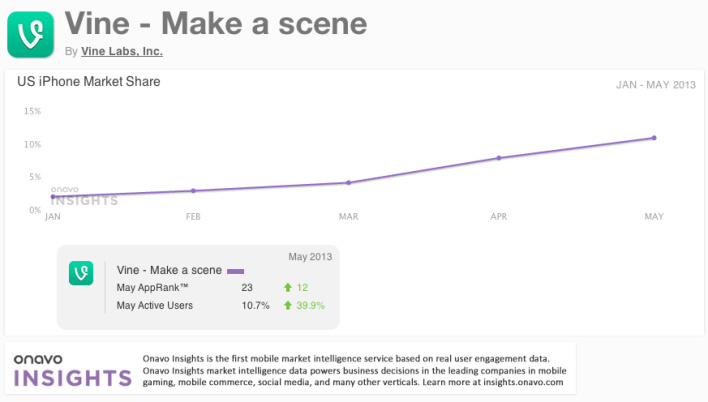Click 'insights.onavo.com' in footer text

point(523,382)
